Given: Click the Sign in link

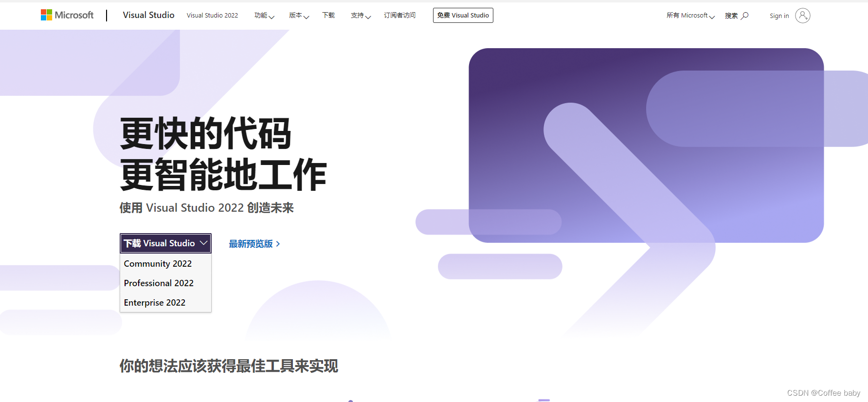Looking at the screenshot, I should point(779,16).
